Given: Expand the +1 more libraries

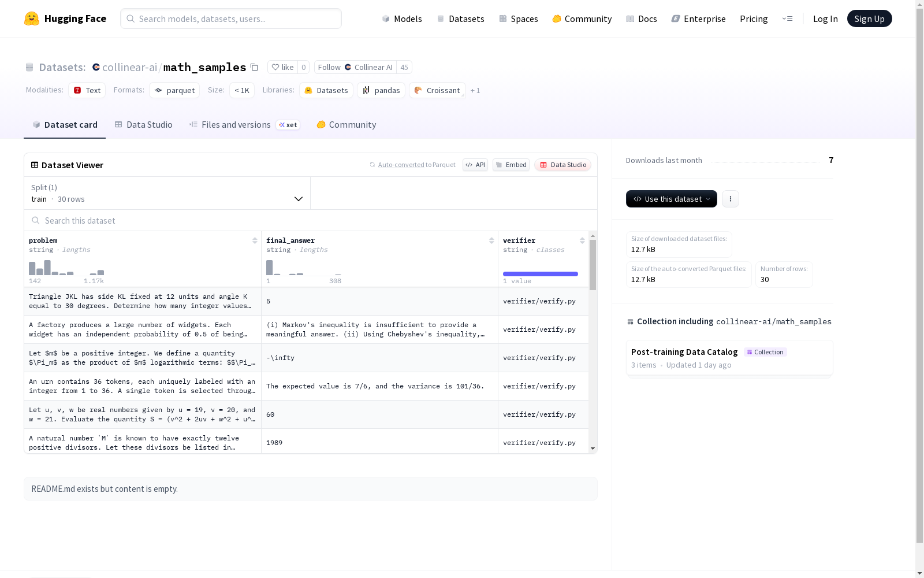Looking at the screenshot, I should click(x=475, y=90).
